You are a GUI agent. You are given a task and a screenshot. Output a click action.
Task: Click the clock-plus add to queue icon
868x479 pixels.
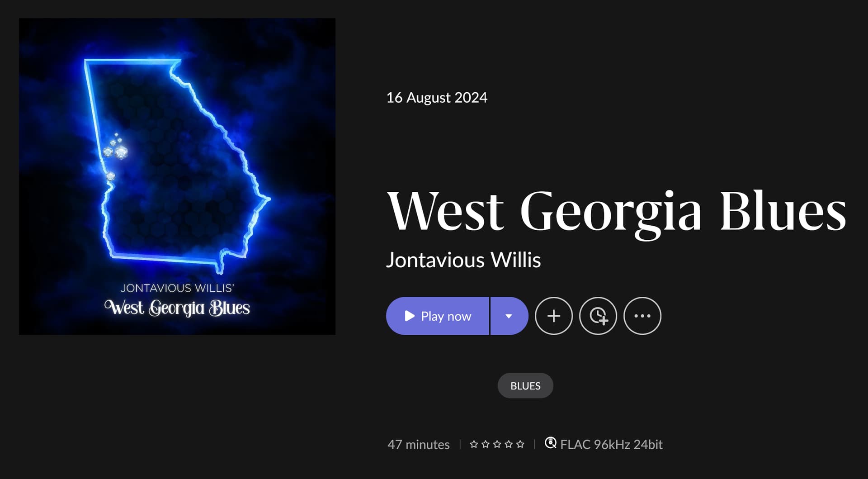[x=598, y=316]
